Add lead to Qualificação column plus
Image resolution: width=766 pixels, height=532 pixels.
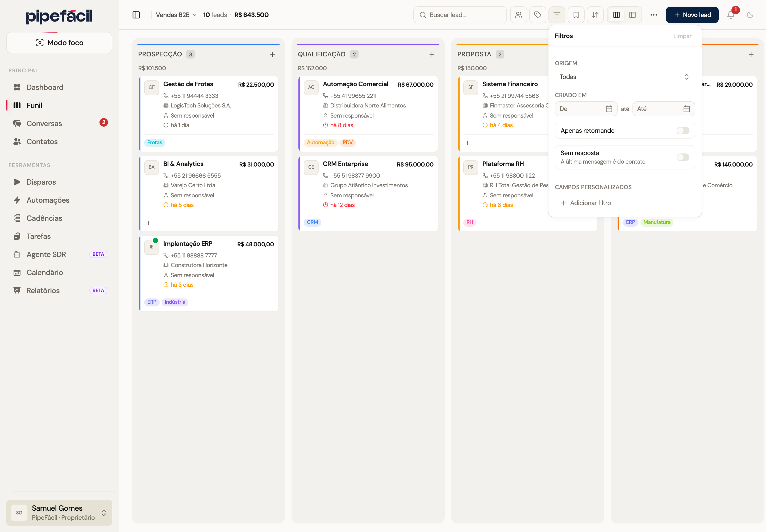pyautogui.click(x=432, y=54)
